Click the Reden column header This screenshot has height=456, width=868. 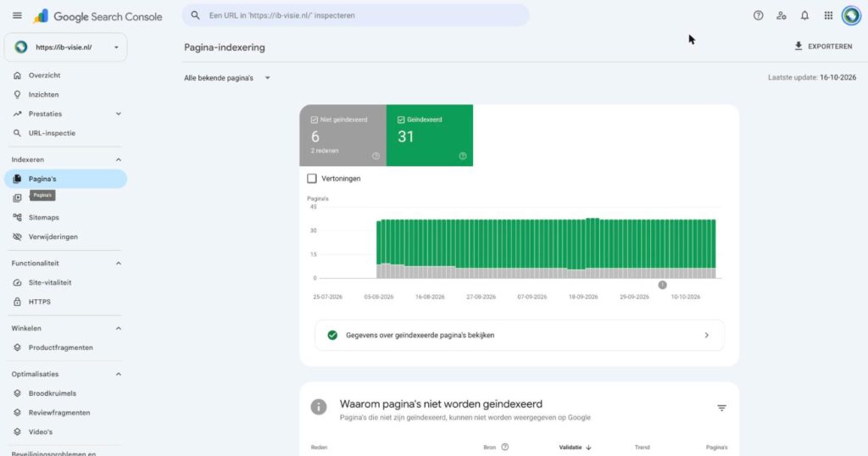tap(319, 448)
